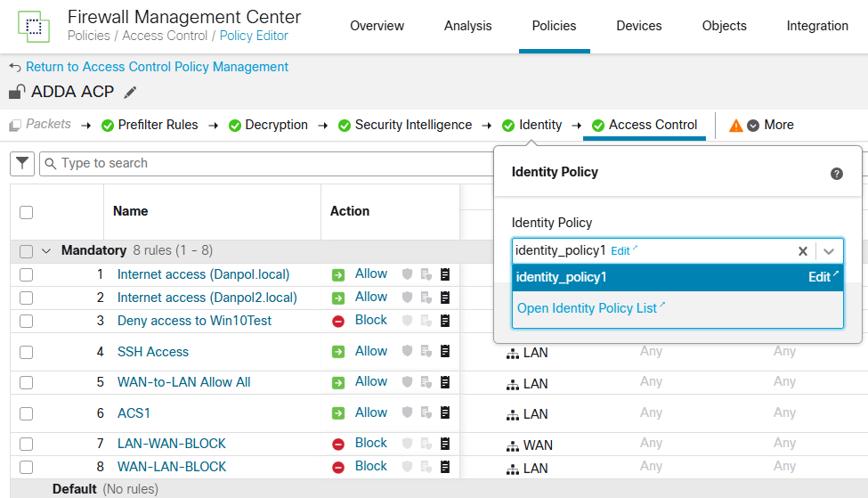
Task: Open the rule filter funnel icon
Action: pyautogui.click(x=22, y=163)
